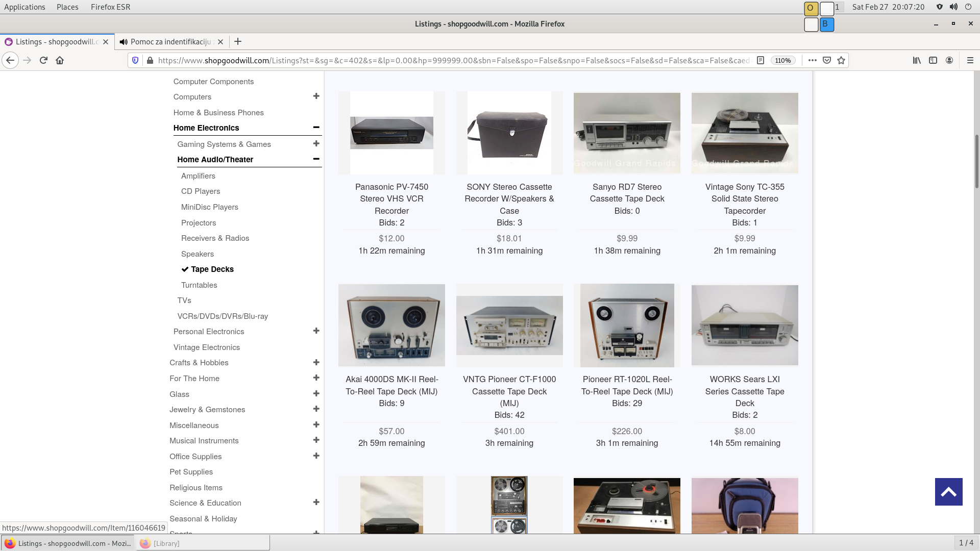The height and width of the screenshot is (551, 980).
Task: Collapse Home Audio/Theater category
Action: coord(316,159)
